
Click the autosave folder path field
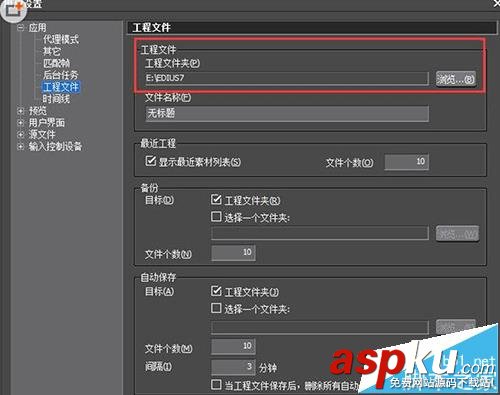(x=320, y=327)
